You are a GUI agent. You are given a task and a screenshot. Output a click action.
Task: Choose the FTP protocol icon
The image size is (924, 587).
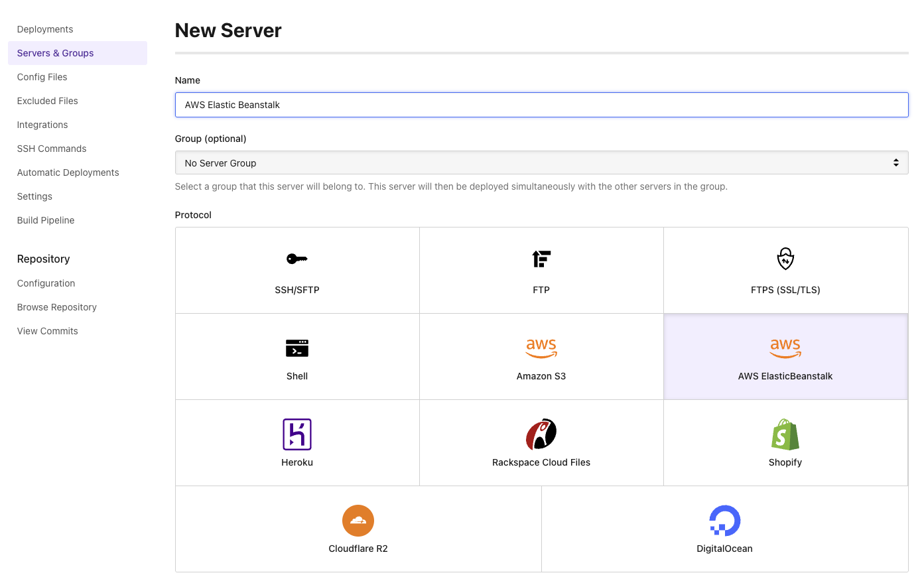click(x=541, y=259)
